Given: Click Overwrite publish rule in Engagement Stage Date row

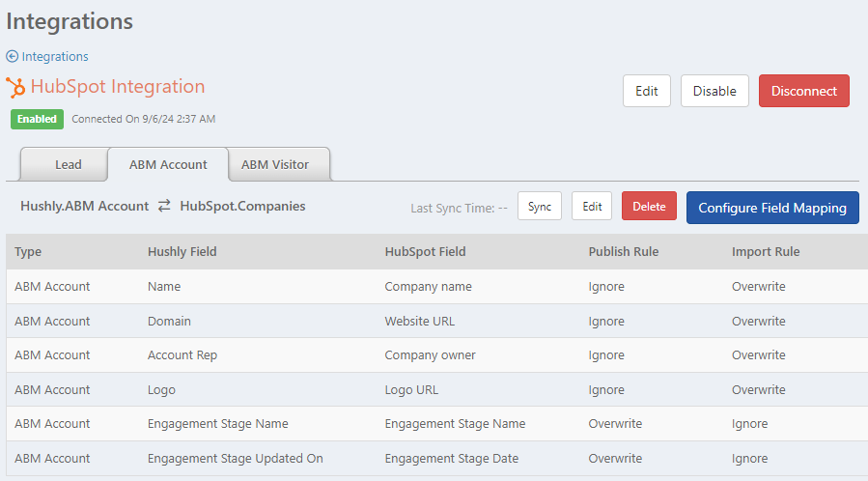Looking at the screenshot, I should (615, 459).
